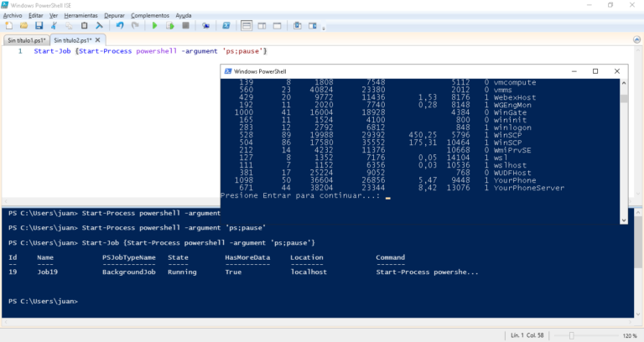
Task: Click the New script toolbar icon
Action: coord(8,26)
